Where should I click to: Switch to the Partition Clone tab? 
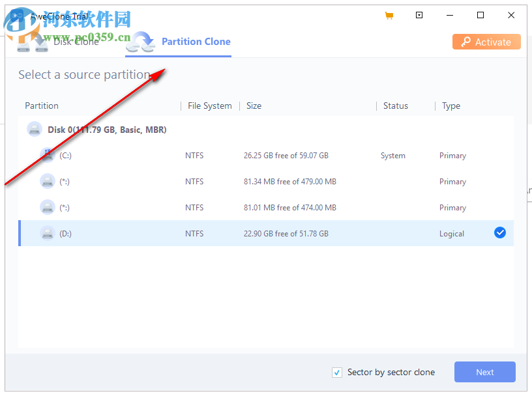196,41
